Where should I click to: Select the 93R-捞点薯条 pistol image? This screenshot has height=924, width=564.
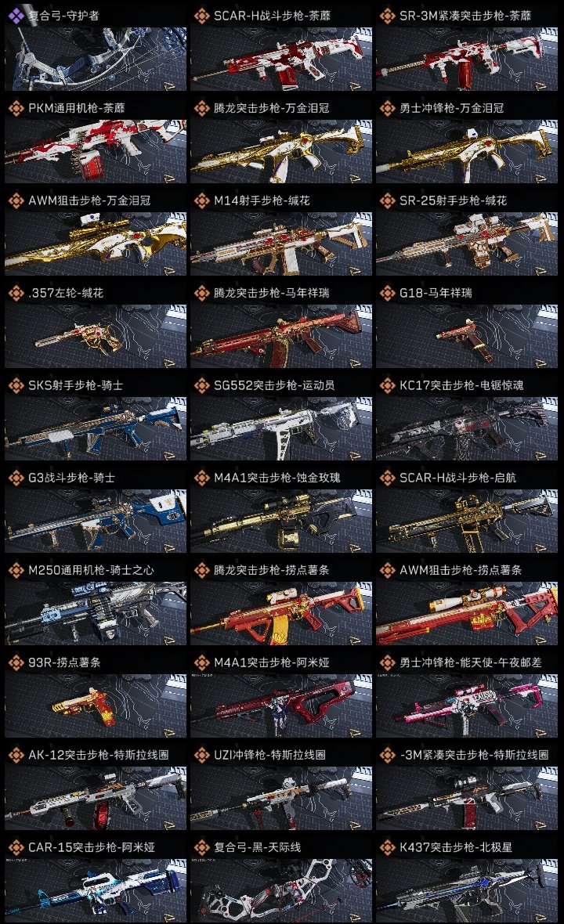tap(96, 706)
